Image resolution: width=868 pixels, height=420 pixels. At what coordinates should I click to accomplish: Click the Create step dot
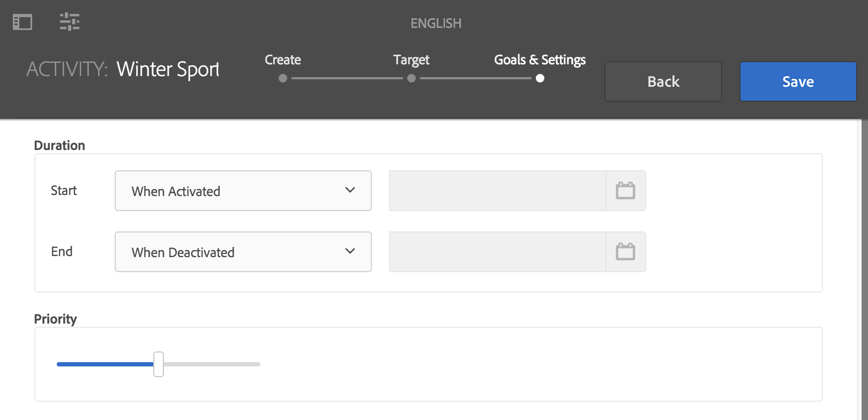click(x=283, y=78)
